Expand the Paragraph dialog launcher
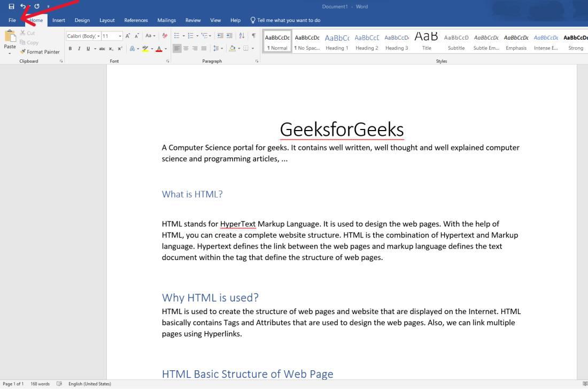The width and height of the screenshot is (588, 389). (x=257, y=61)
